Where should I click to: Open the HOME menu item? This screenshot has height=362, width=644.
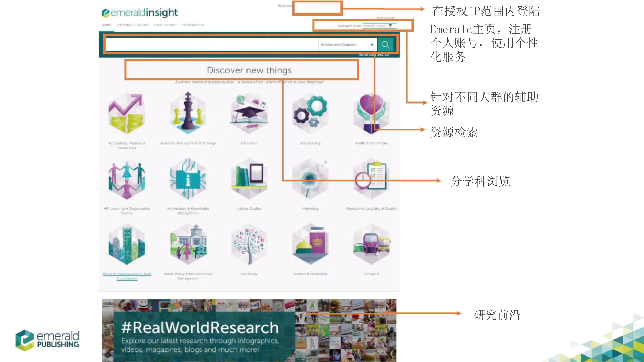106,25
